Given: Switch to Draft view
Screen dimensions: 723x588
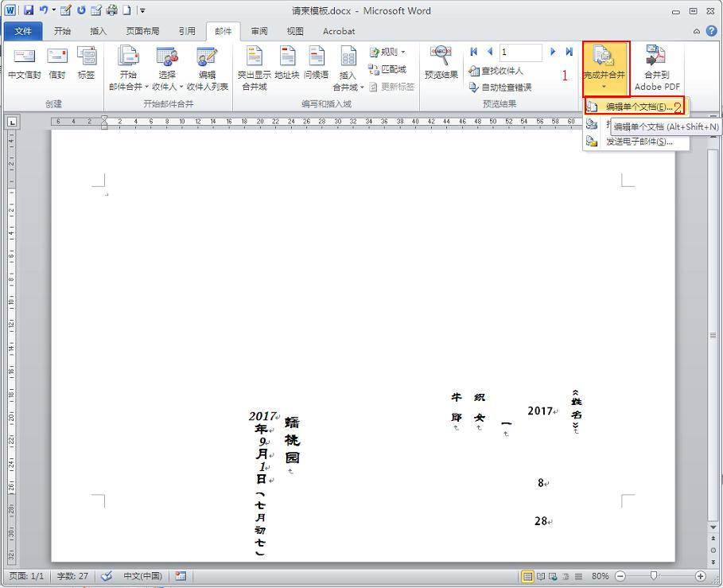Looking at the screenshot, I should [x=578, y=576].
